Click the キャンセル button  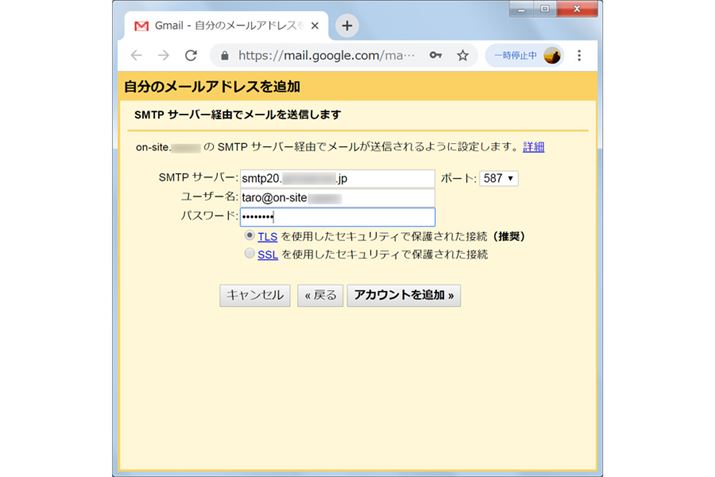tap(255, 295)
